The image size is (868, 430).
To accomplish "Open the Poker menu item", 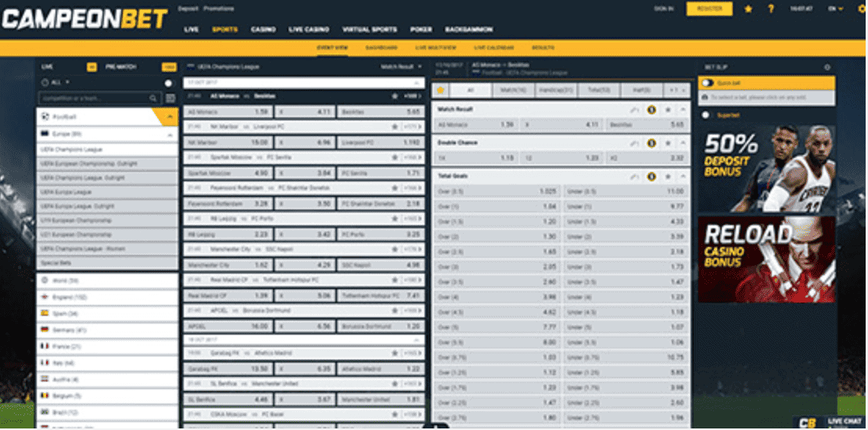I will coord(421,30).
